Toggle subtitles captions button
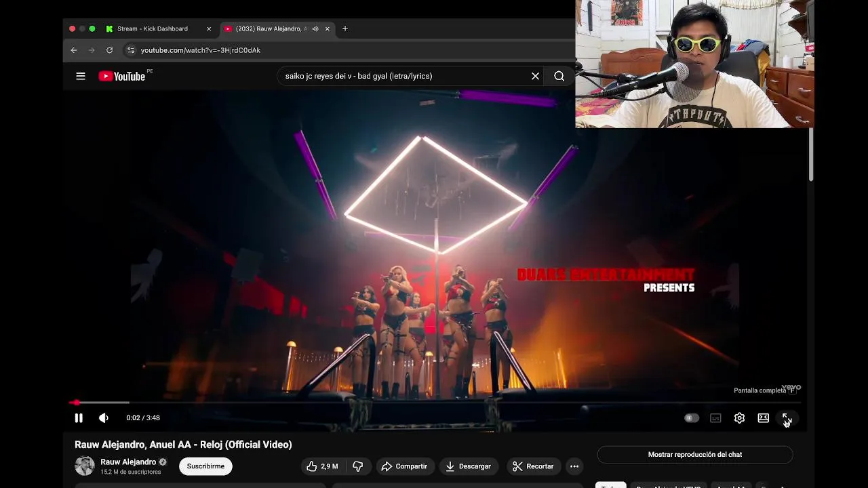Image resolution: width=868 pixels, height=488 pixels. [x=715, y=418]
